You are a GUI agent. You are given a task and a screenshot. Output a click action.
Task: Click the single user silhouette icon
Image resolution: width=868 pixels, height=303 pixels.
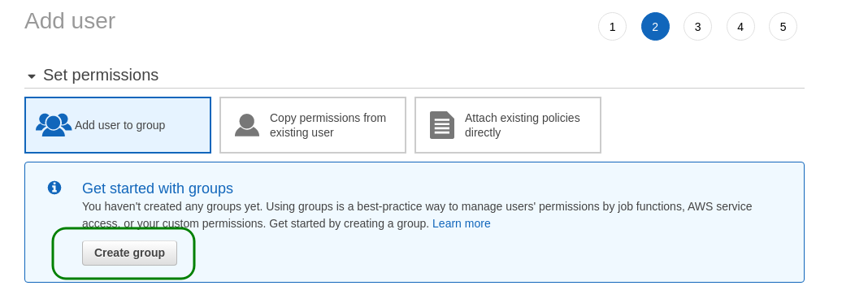coord(247,125)
